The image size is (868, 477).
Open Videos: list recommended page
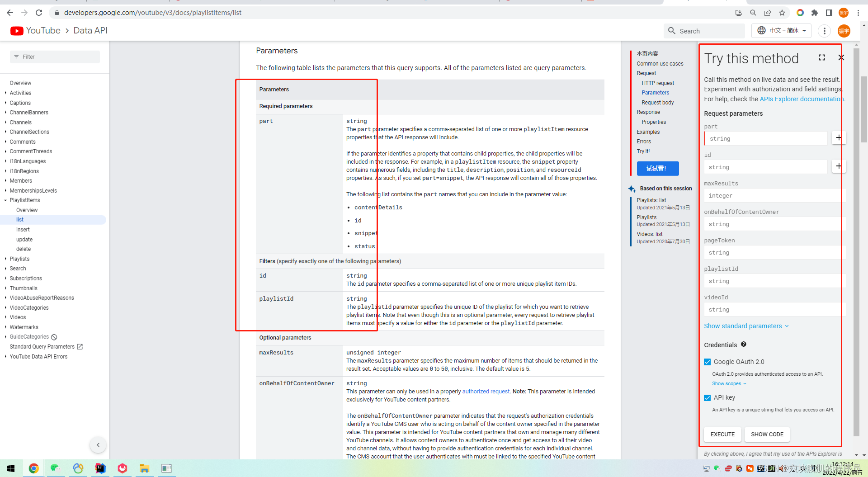coord(650,234)
